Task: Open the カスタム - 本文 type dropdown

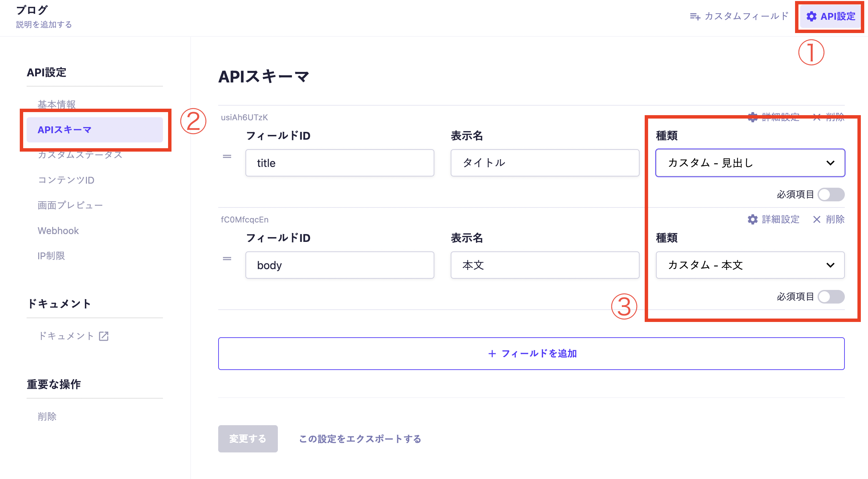Action: 750,265
